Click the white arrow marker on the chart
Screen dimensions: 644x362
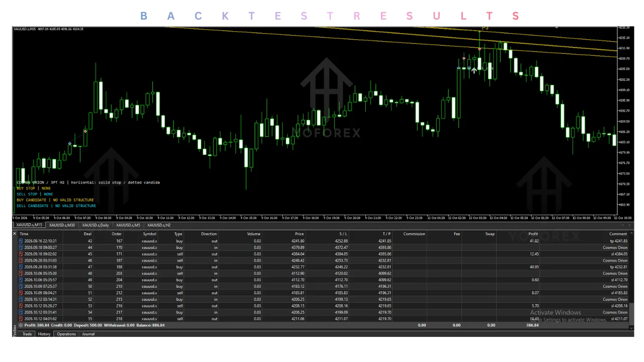click(473, 71)
